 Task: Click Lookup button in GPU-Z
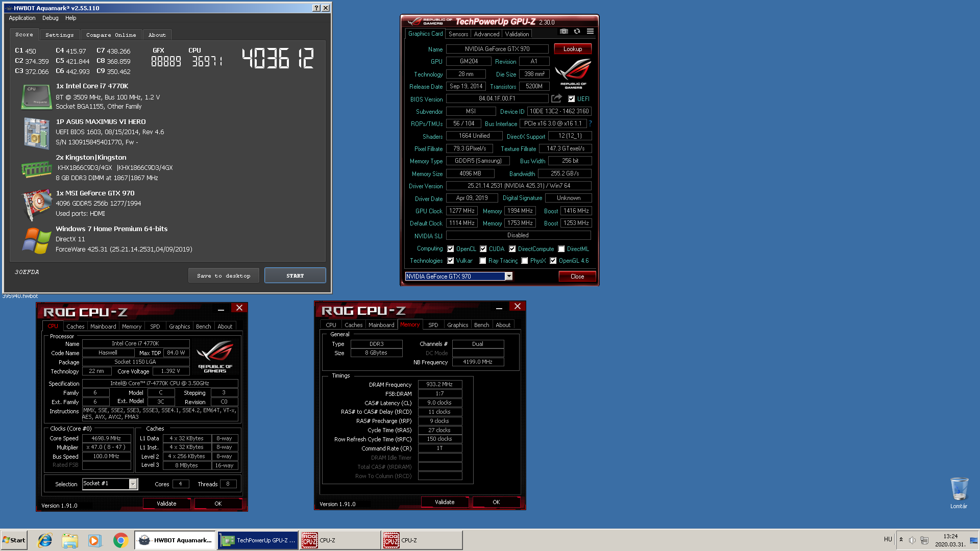[573, 49]
